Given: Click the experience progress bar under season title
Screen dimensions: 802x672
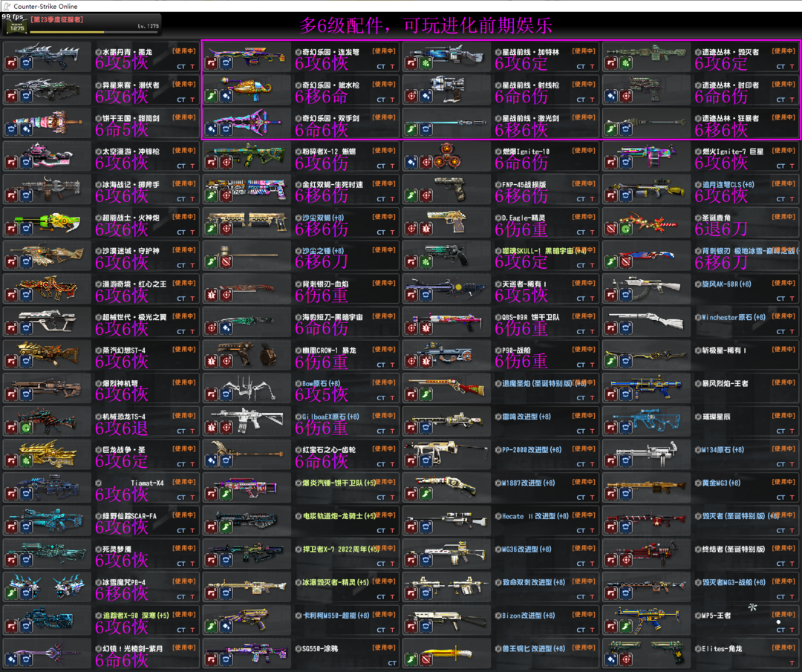Looking at the screenshot, I should click(x=67, y=32).
